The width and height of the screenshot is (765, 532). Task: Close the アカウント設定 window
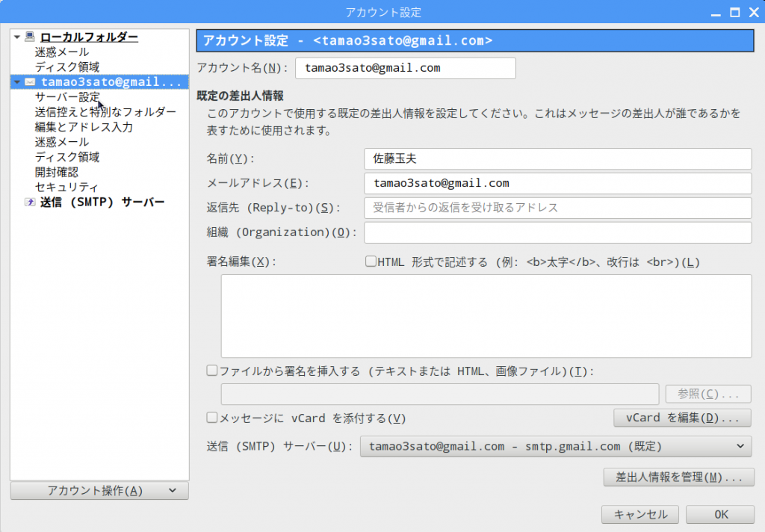[x=754, y=13]
